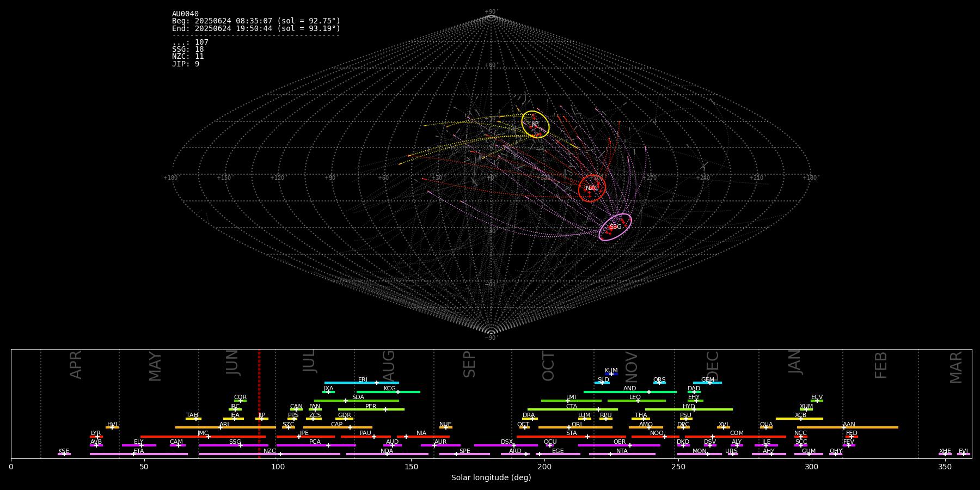Click the green ECV shower bar
This screenshot has width=980, height=490.
817,401
